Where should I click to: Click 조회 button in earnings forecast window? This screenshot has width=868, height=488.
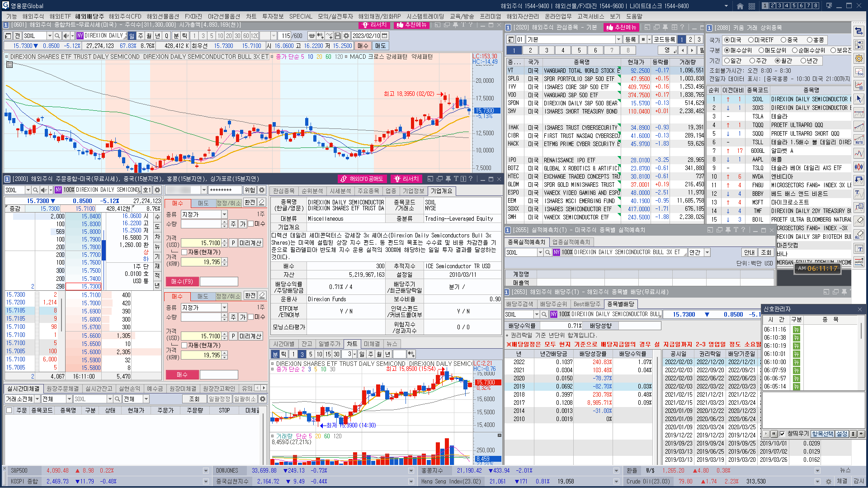[x=766, y=252]
